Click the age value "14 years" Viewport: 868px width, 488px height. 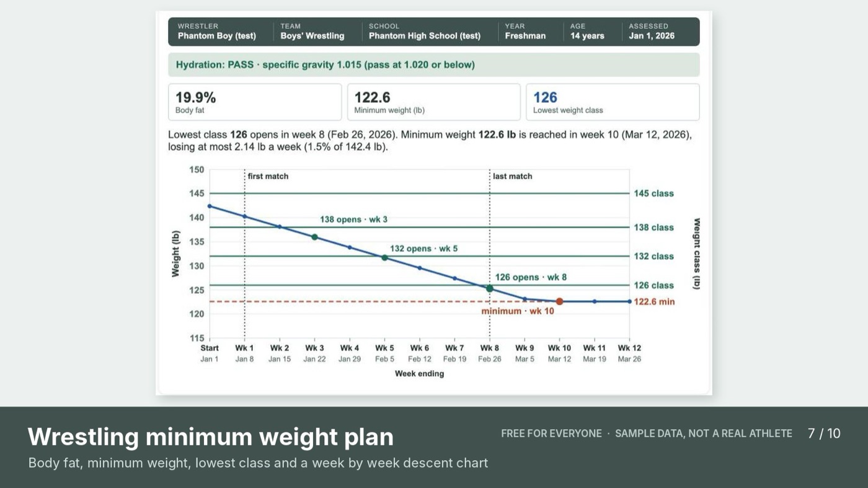587,36
